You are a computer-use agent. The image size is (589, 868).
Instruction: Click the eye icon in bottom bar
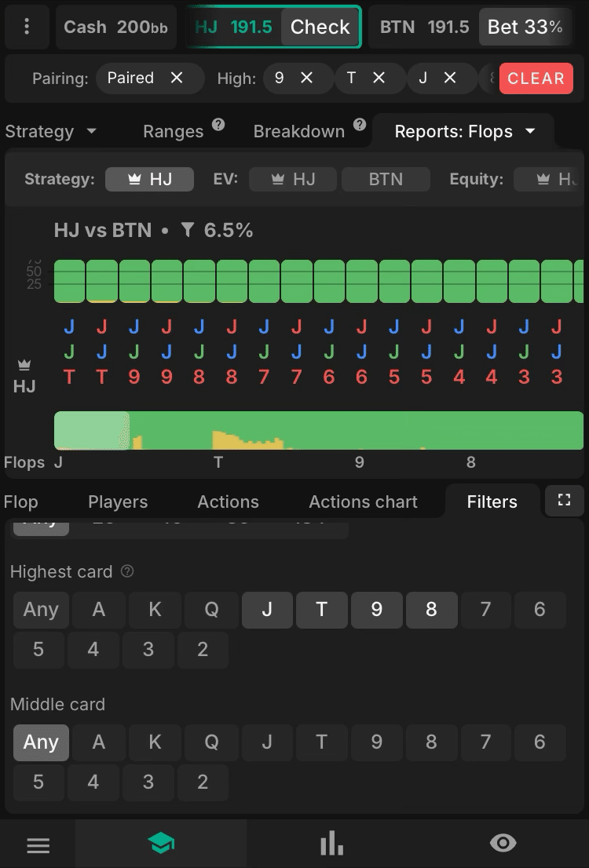[x=503, y=843]
